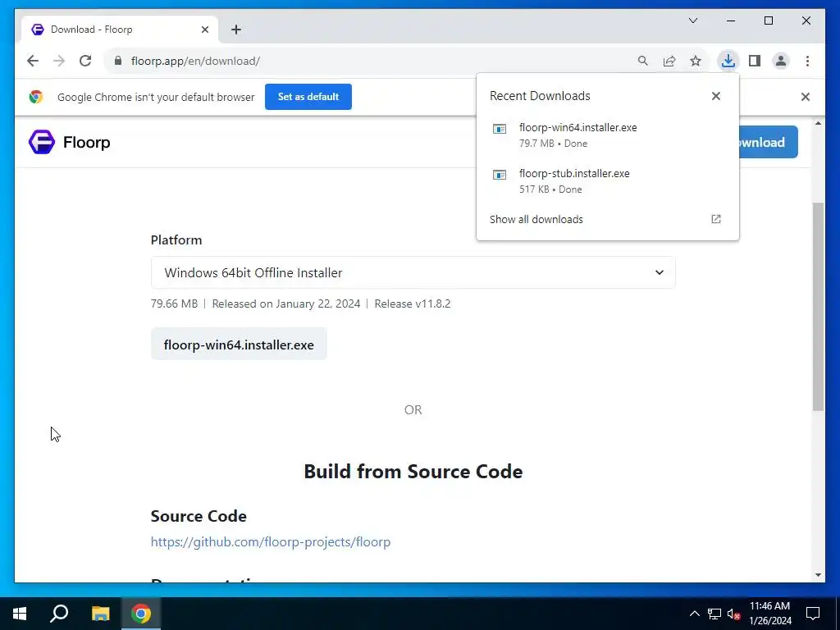Click the '517 KB • Done' status text
Screen dimensions: 840x630
pos(550,189)
